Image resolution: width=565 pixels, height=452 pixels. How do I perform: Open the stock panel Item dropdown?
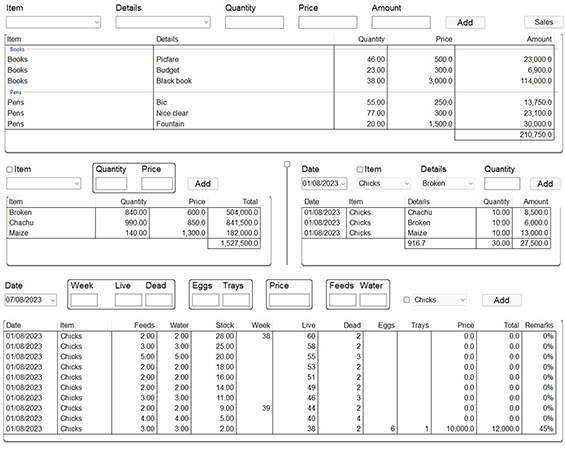44,183
